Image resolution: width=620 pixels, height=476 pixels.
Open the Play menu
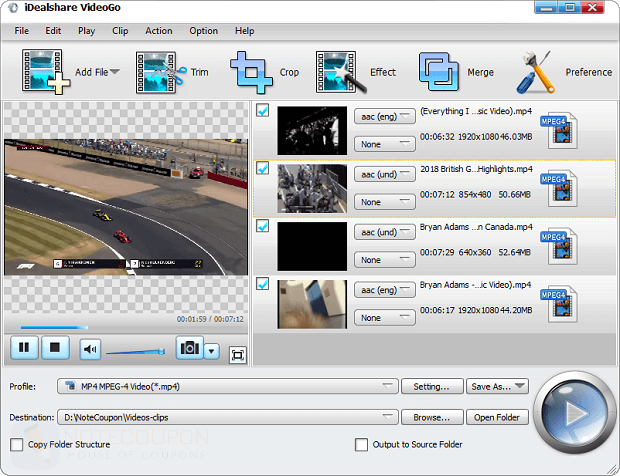[x=86, y=31]
